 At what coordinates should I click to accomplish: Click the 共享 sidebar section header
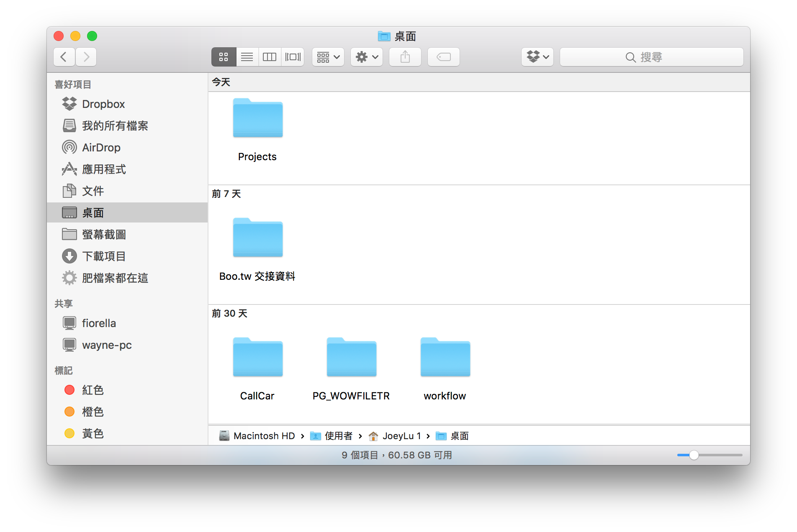tap(64, 304)
